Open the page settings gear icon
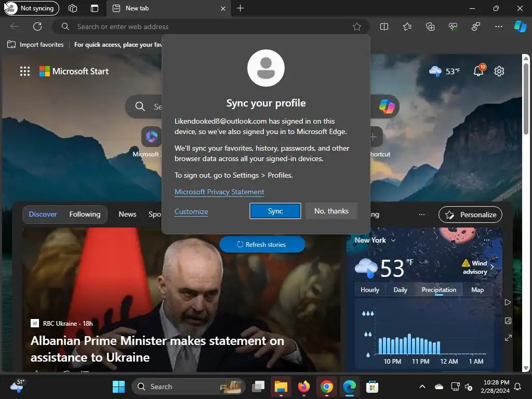532x399 pixels. (499, 71)
